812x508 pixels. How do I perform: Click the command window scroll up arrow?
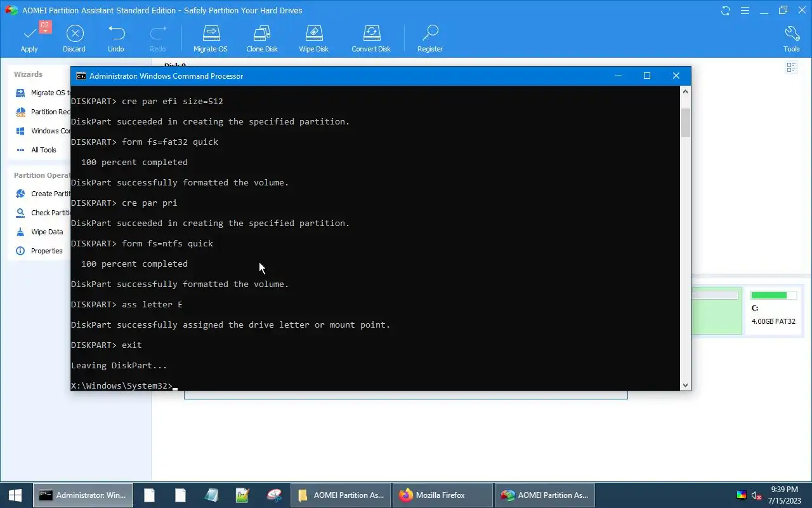686,91
